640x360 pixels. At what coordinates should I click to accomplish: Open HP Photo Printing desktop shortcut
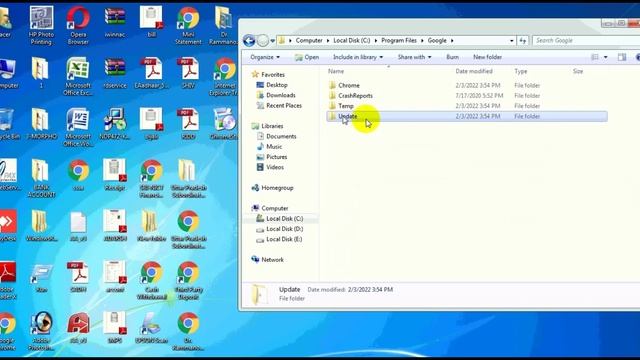(41, 25)
